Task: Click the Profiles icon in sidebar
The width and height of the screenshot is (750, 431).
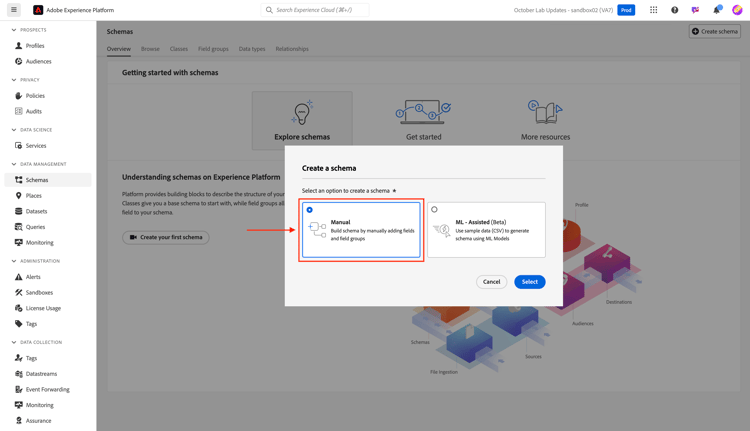Action: coord(19,45)
